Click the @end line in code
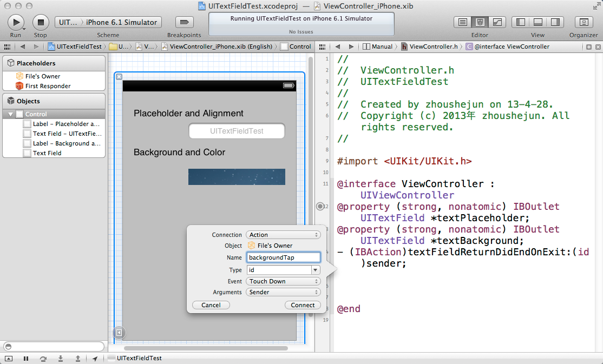The image size is (603, 364). point(349,309)
